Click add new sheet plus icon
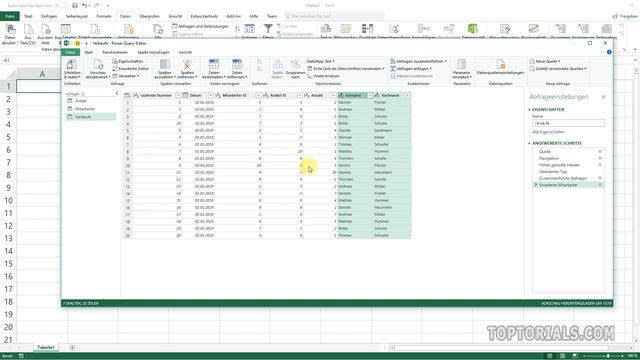The height and width of the screenshot is (360, 640). [72, 348]
